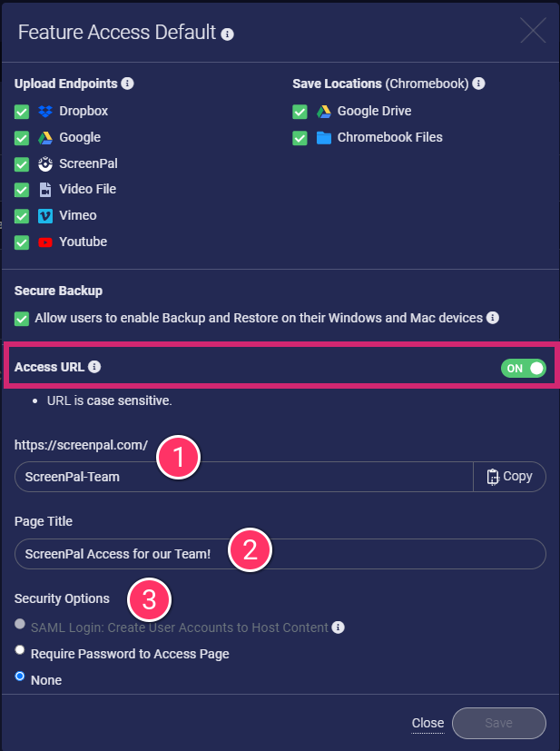This screenshot has width=560, height=751.
Task: Click the Close link
Action: coord(427,723)
